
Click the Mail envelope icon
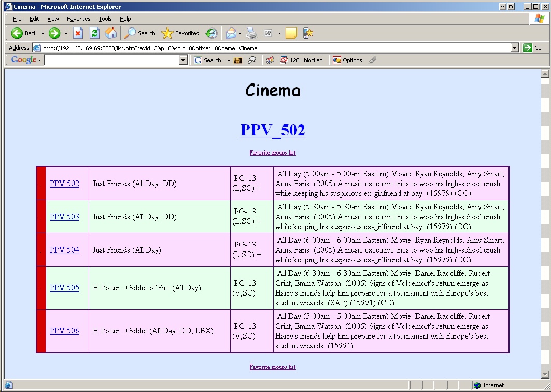(x=231, y=33)
